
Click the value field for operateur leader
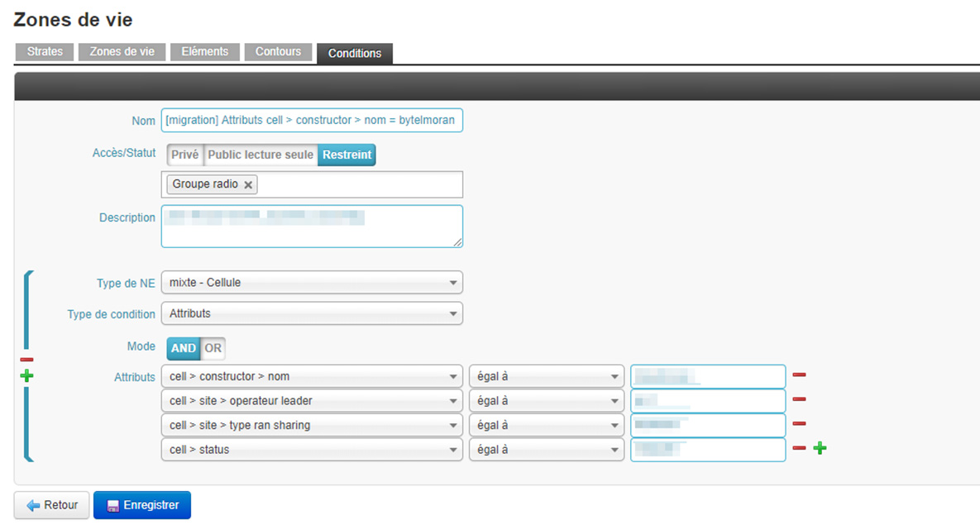pyautogui.click(x=708, y=401)
